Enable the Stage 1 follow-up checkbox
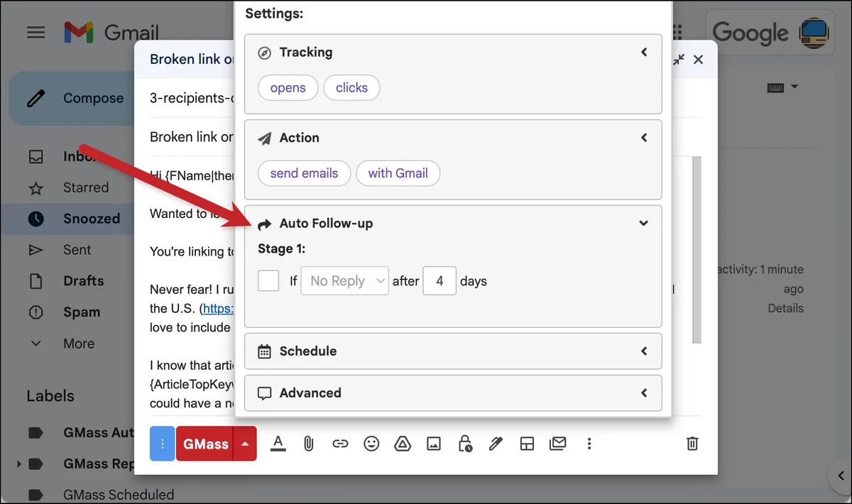The height and width of the screenshot is (504, 852). pyautogui.click(x=268, y=280)
